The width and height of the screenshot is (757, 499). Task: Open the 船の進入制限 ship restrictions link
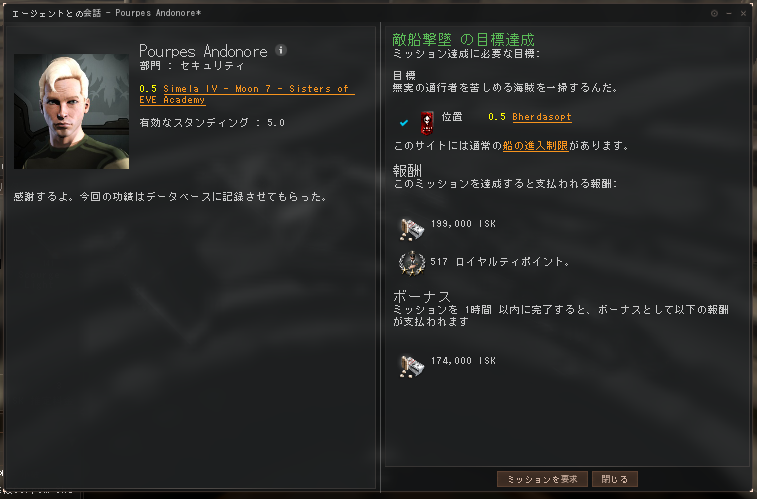(x=535, y=146)
